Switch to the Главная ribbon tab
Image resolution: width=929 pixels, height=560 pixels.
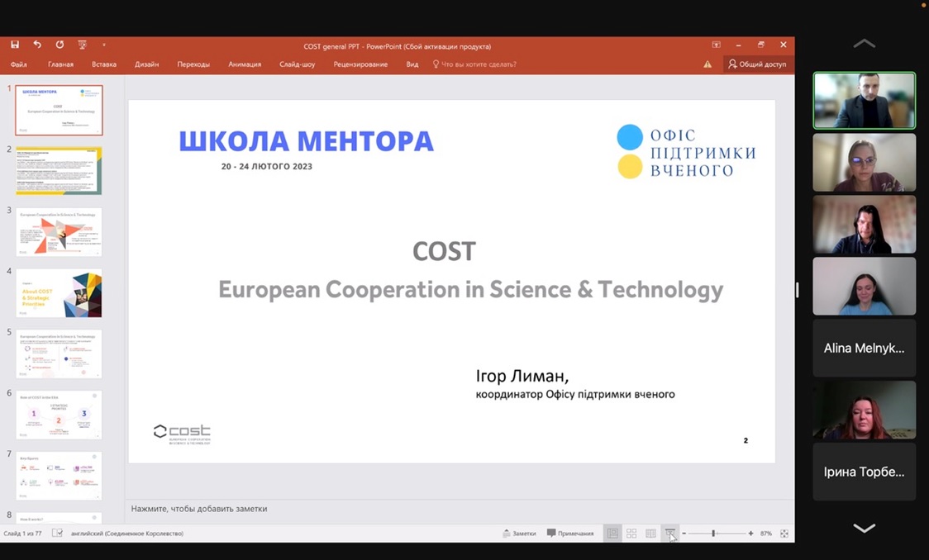click(x=60, y=64)
